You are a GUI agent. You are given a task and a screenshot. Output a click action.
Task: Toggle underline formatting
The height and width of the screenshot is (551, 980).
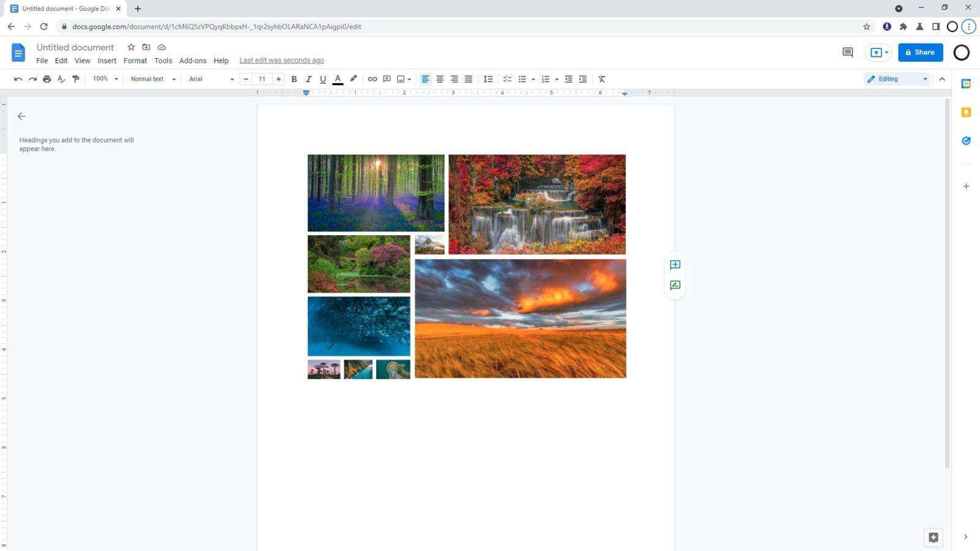tap(323, 78)
